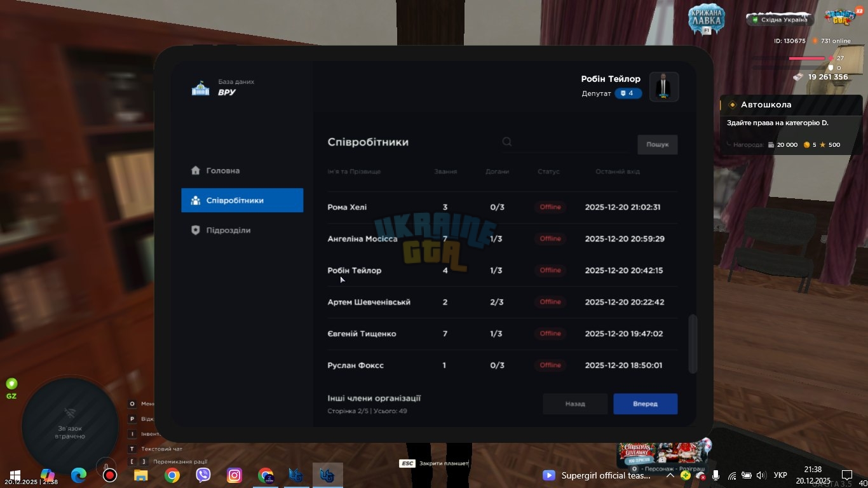This screenshot has width=868, height=488.
Task: Open the Windows notification center icon
Action: 846,475
